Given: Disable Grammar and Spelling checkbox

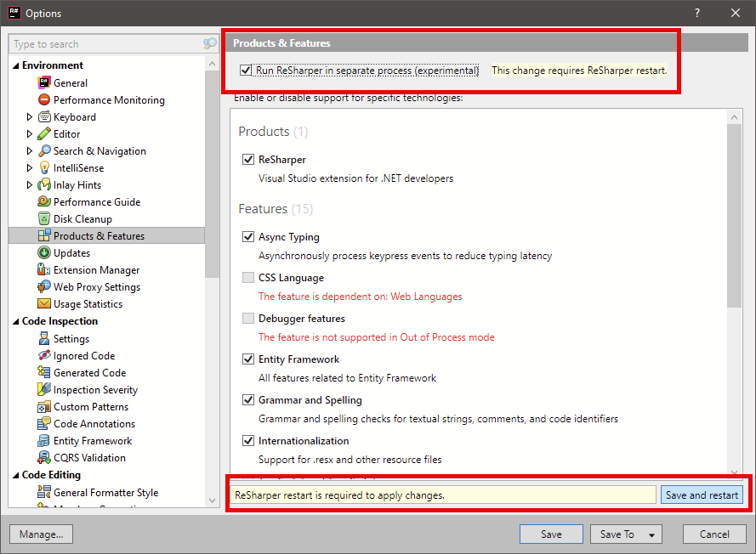Looking at the screenshot, I should point(247,400).
